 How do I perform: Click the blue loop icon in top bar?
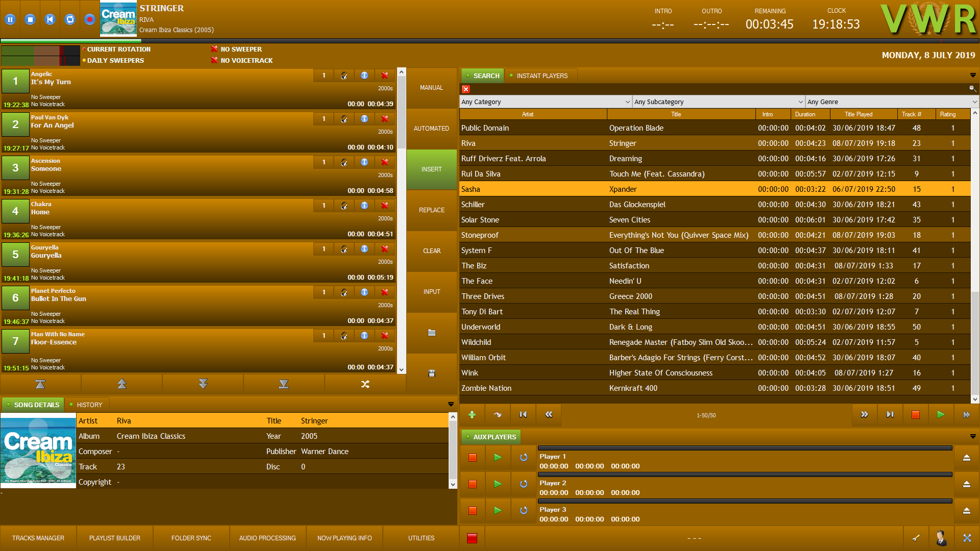click(x=70, y=19)
